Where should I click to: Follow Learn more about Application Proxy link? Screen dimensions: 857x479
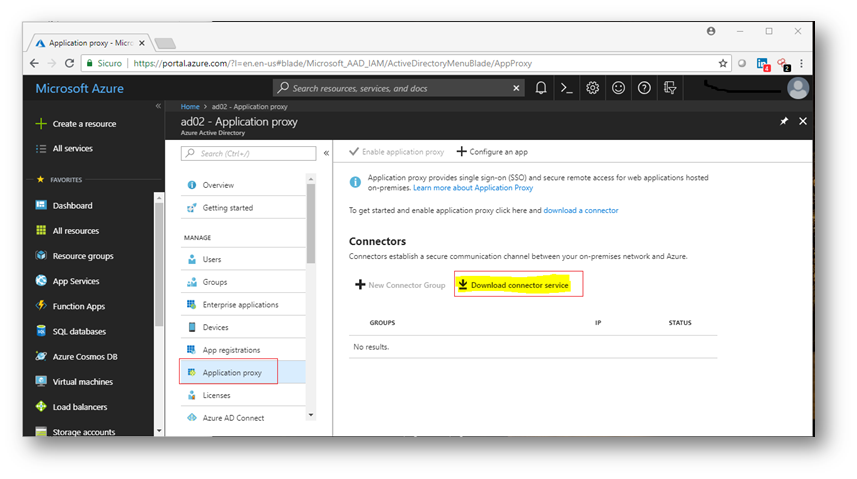(473, 188)
